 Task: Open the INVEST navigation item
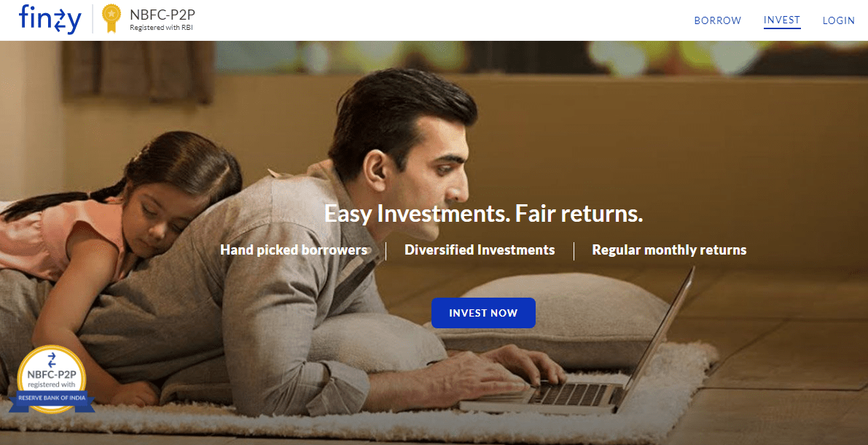click(782, 20)
